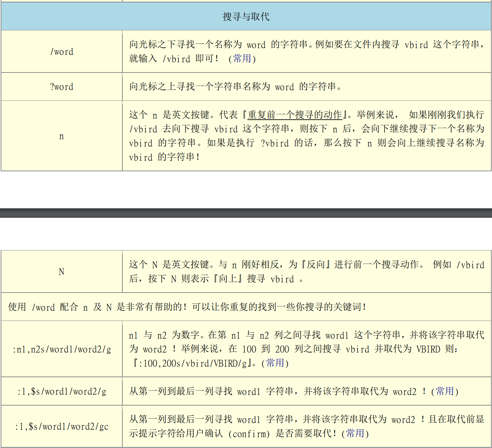492x448 pixels.
Task: Click the '搜寻与取代' table header
Action: [246, 16]
